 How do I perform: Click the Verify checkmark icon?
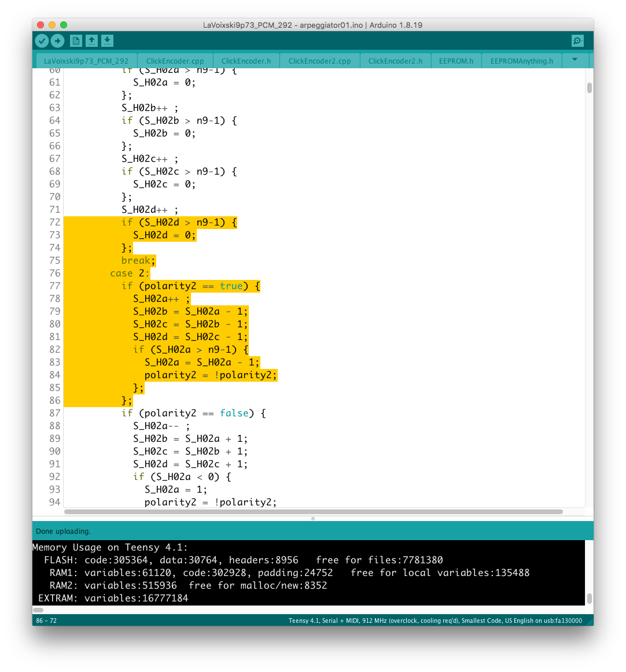coord(42,40)
